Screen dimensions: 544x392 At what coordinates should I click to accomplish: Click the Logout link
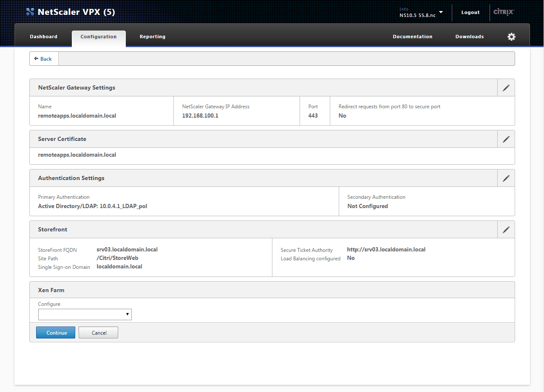[470, 13]
